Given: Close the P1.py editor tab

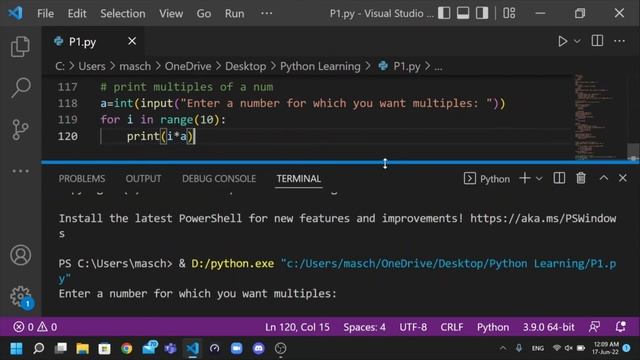Looking at the screenshot, I should coord(132,41).
